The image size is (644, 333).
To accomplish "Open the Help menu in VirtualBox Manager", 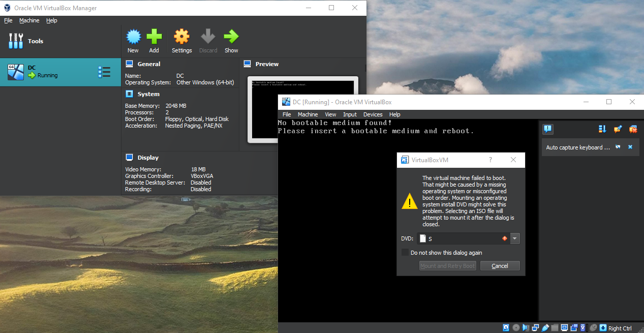I will pos(52,21).
